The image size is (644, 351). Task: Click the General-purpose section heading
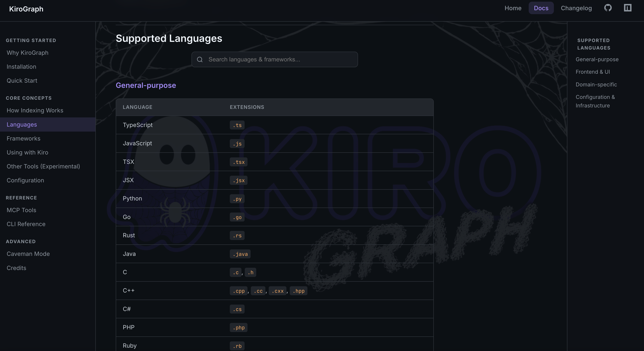click(146, 86)
